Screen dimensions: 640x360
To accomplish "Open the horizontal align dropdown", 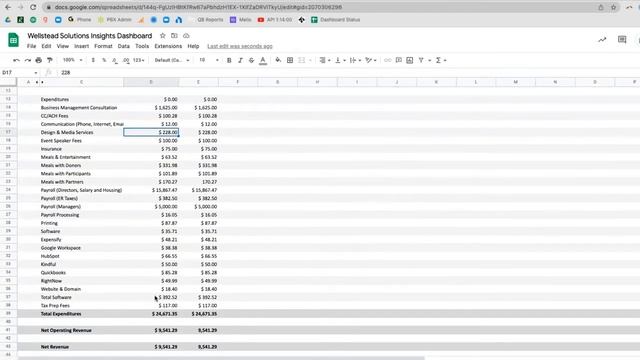I will click(325, 60).
